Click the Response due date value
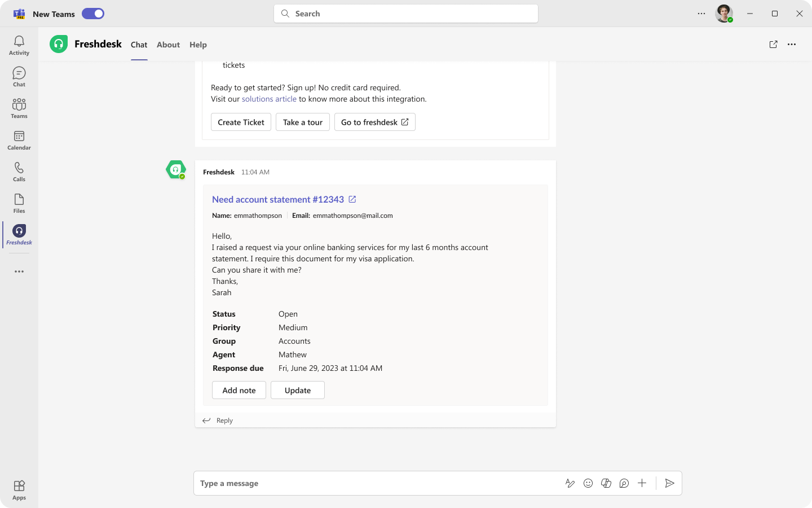 (330, 368)
